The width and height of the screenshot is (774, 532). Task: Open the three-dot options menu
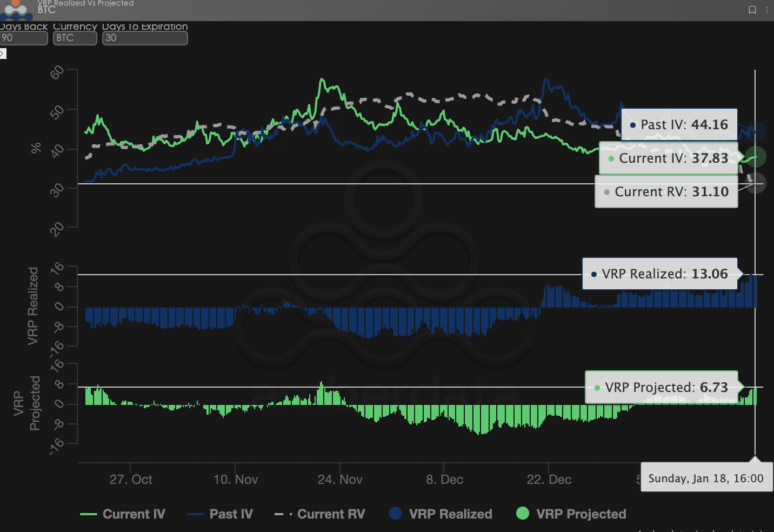(767, 10)
